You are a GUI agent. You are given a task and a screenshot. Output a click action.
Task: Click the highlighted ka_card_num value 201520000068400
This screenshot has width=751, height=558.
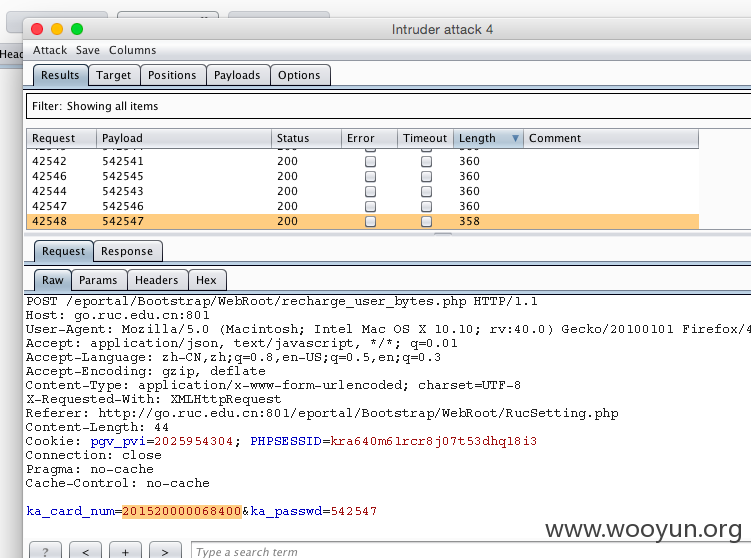point(182,512)
